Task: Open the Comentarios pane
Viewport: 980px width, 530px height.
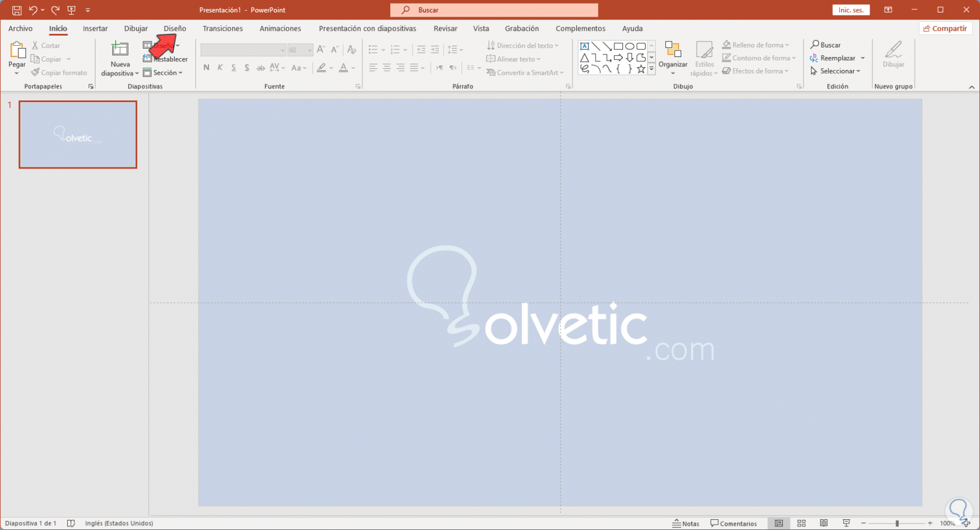Action: (734, 523)
